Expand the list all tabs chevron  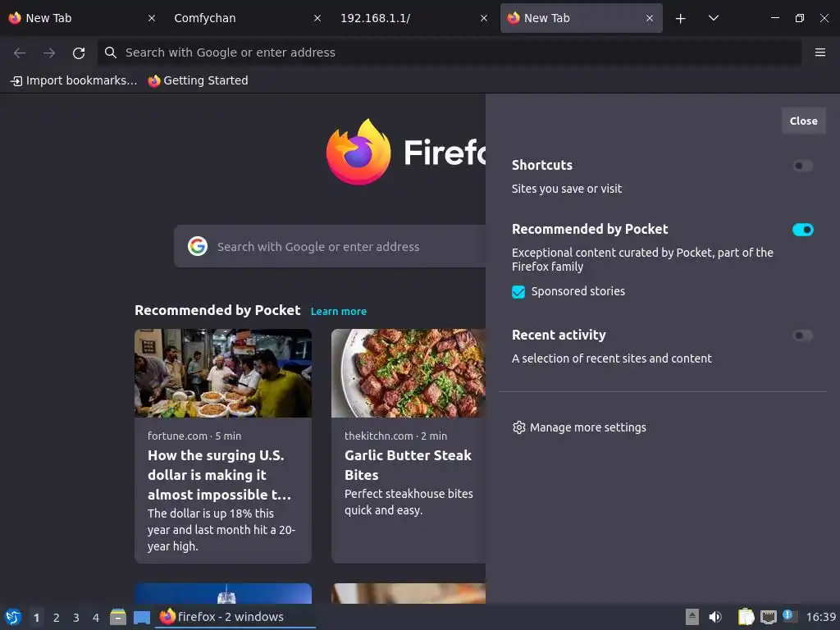713,18
